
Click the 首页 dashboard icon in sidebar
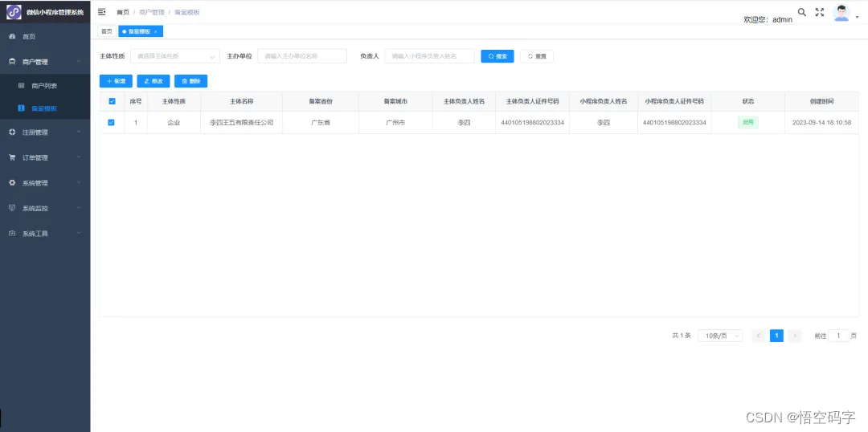coord(12,36)
